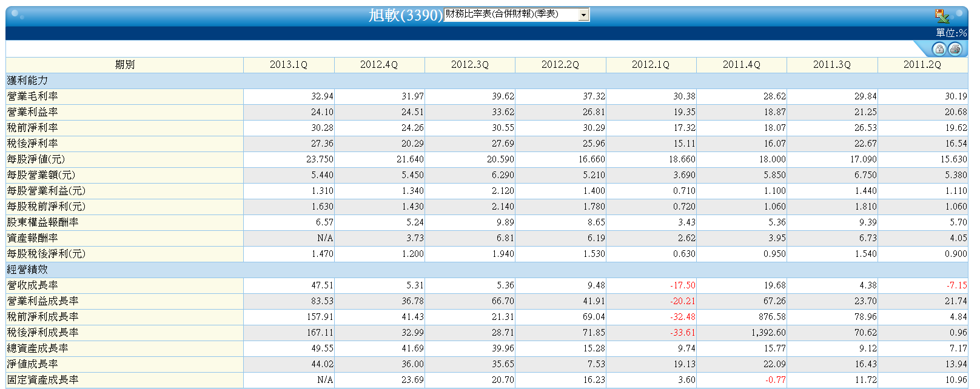Screen dimensions: 980x389
Task: Click the 稅後淨利成長率 row label
Action: tap(43, 333)
